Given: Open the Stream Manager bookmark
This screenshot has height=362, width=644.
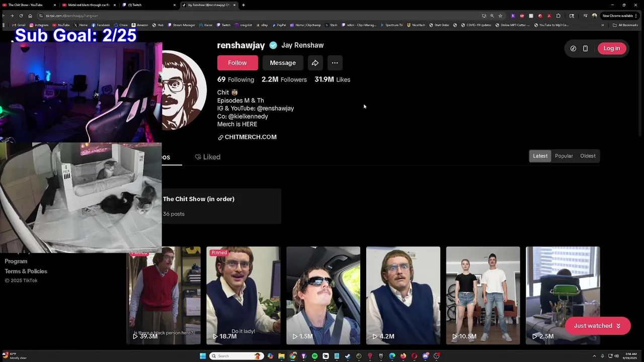Looking at the screenshot, I should coord(182,25).
